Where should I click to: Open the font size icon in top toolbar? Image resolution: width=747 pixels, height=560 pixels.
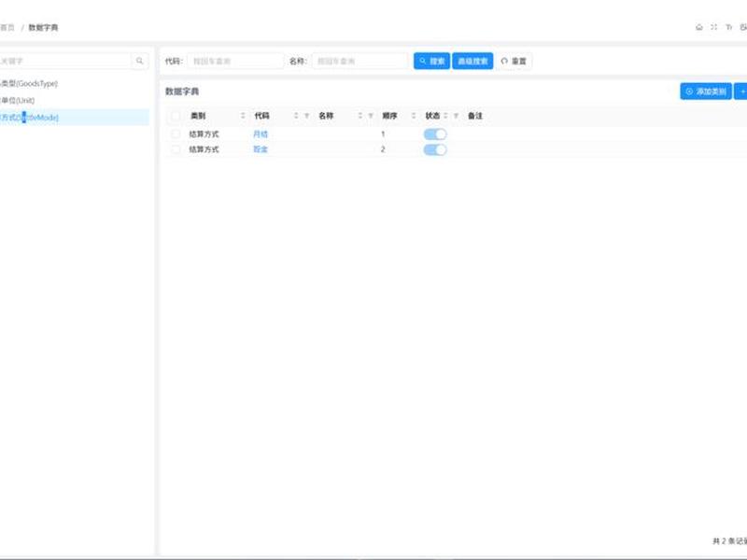[728, 27]
